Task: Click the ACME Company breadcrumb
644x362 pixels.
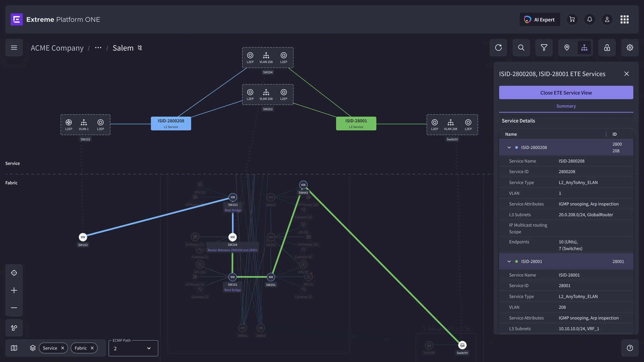Action: click(57, 48)
